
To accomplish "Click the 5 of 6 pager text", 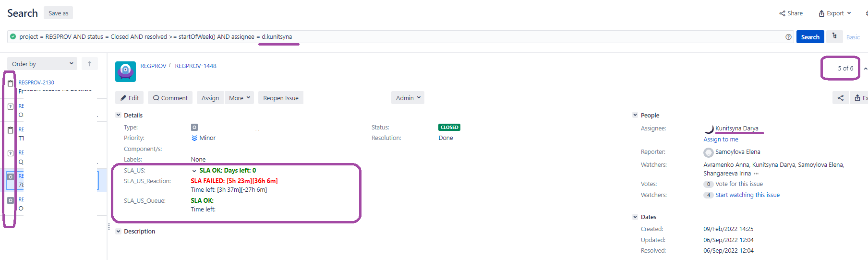I will click(x=845, y=69).
